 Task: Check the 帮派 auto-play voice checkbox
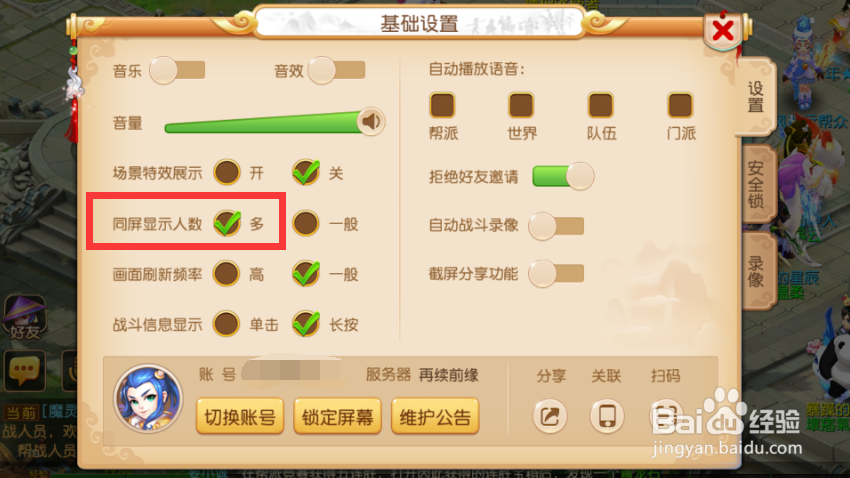[442, 105]
